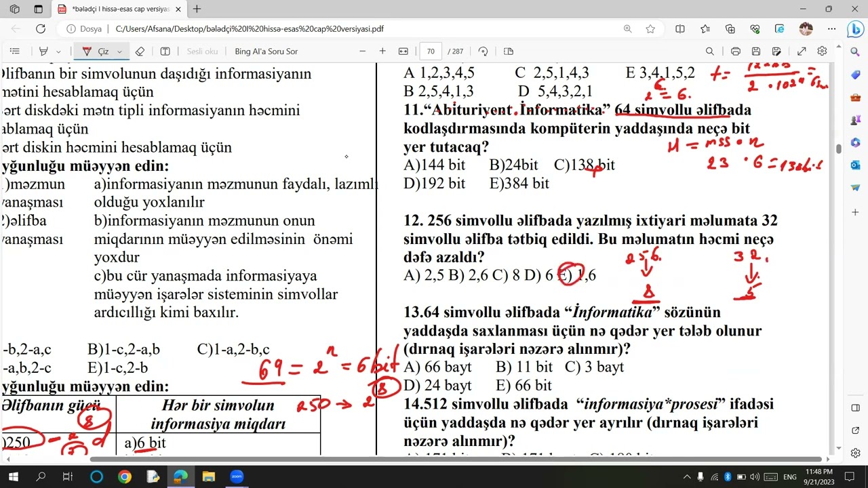
Task: Open Outlook in Edge sidebar
Action: (x=856, y=165)
